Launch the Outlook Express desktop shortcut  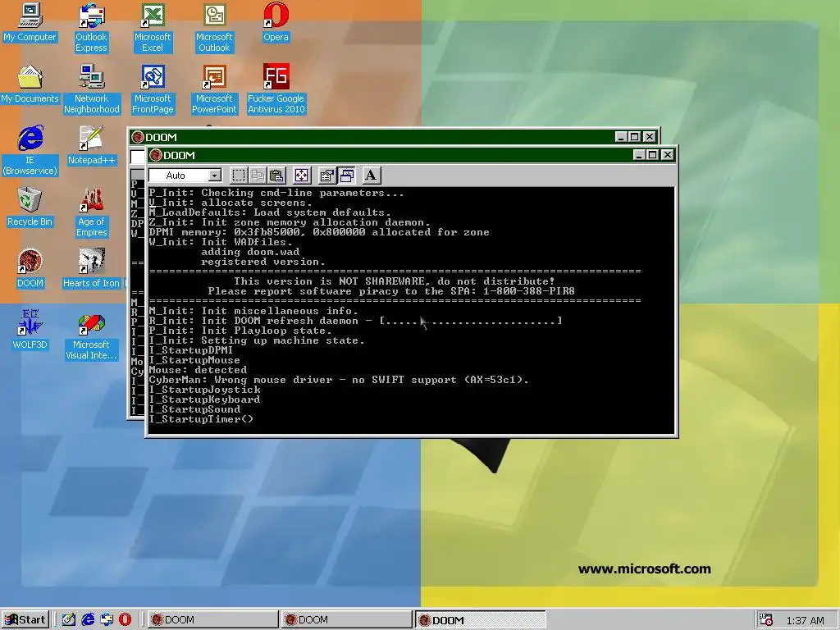tap(91, 28)
